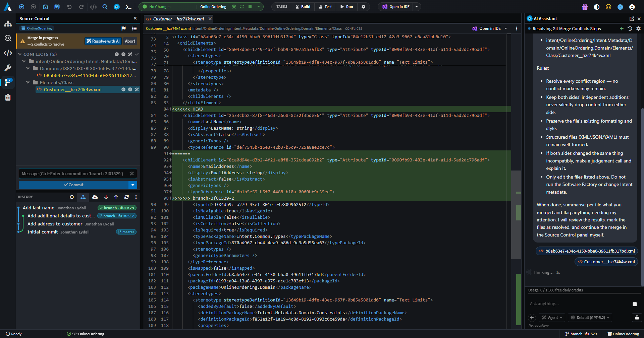Image resolution: width=644 pixels, height=338 pixels.
Task: Click the Save All icon
Action: [x=57, y=7]
